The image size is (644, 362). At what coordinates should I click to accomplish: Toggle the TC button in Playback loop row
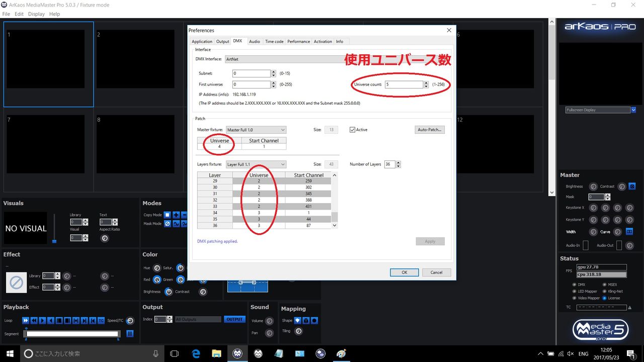101,320
